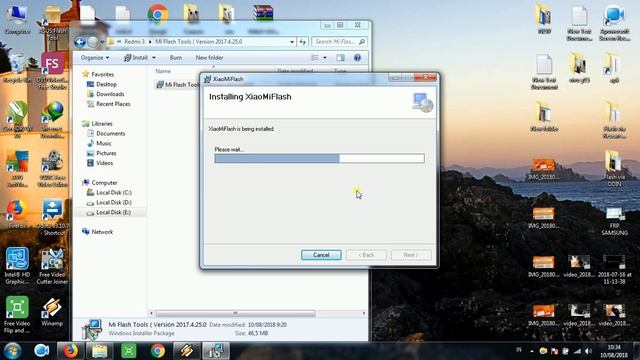Open Free Video Cutter Joiner desktop icon
This screenshot has height=360, width=640.
tap(52, 266)
